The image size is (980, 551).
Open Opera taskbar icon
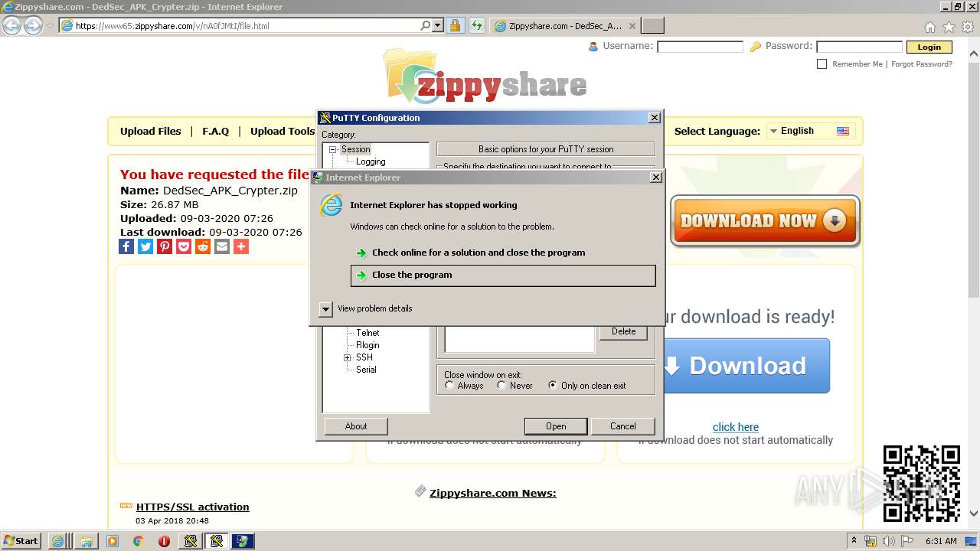164,541
